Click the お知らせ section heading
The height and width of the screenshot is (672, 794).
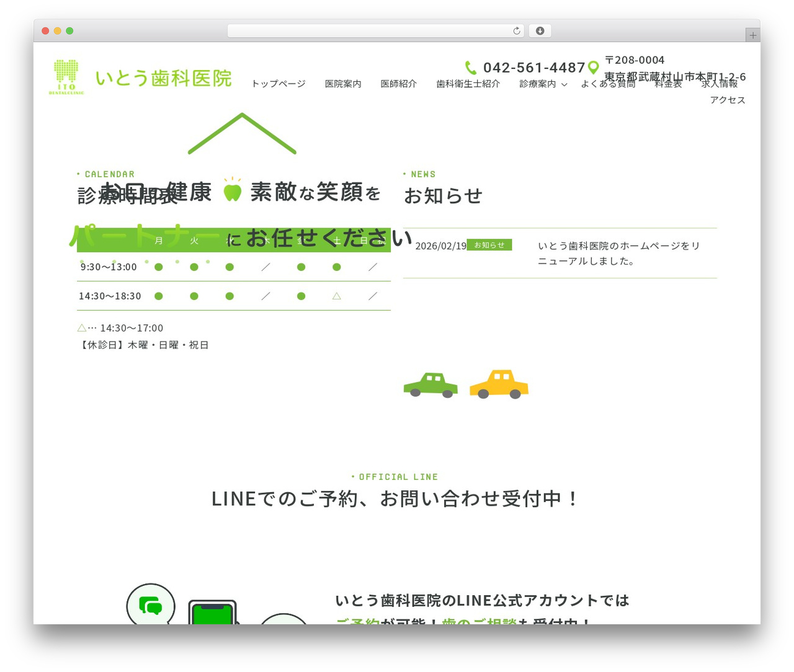[x=444, y=196]
